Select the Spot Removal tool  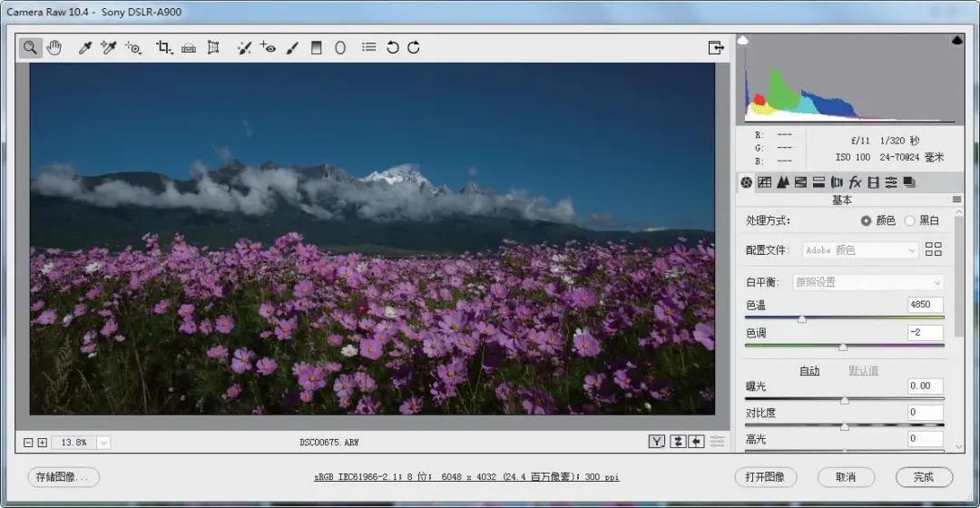tap(244, 47)
